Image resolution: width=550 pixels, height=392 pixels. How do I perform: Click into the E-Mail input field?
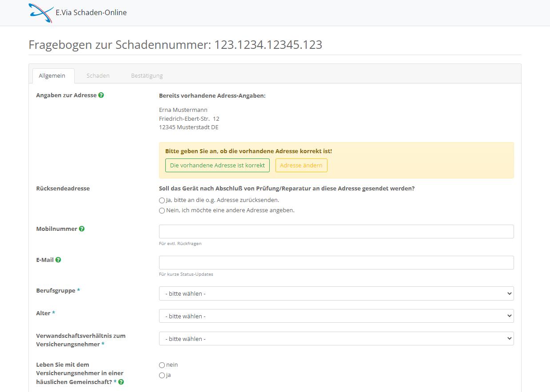pos(336,262)
